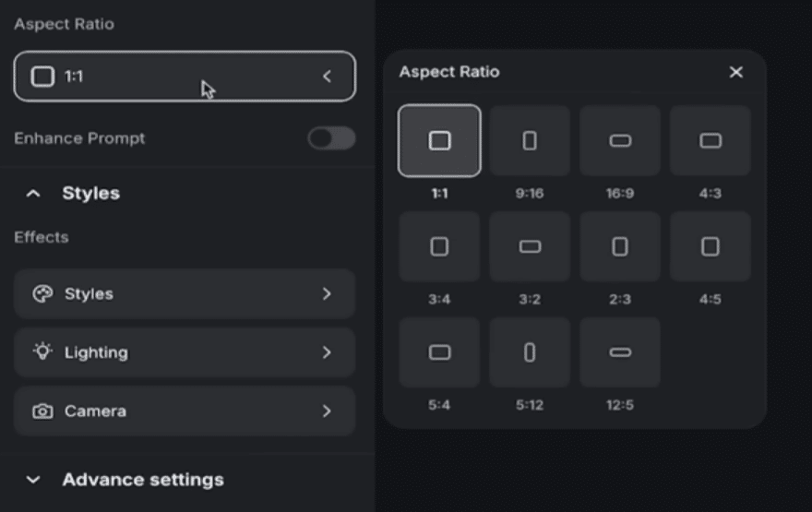The width and height of the screenshot is (812, 512).
Task: Click the arrow in the Aspect Ratio field
Action: click(327, 77)
